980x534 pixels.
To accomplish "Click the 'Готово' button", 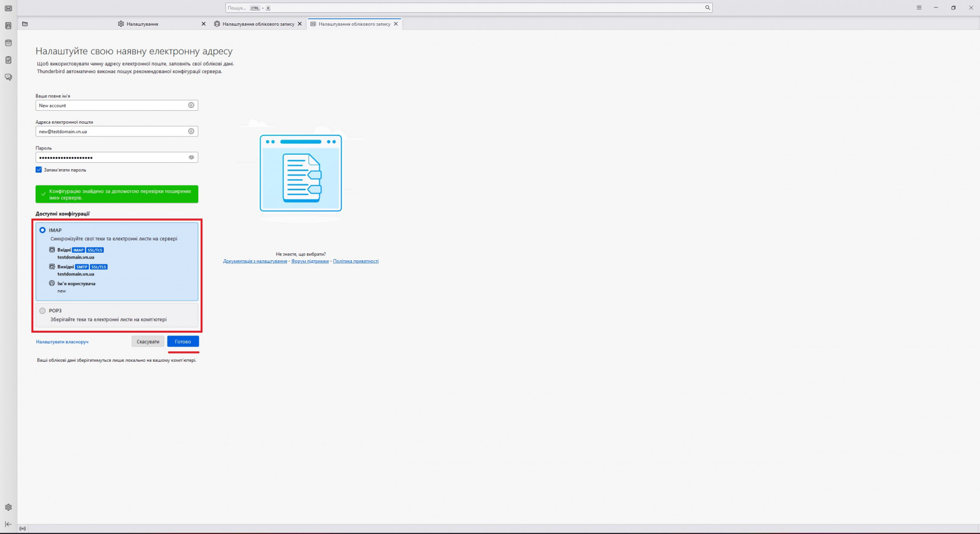I will [x=183, y=341].
